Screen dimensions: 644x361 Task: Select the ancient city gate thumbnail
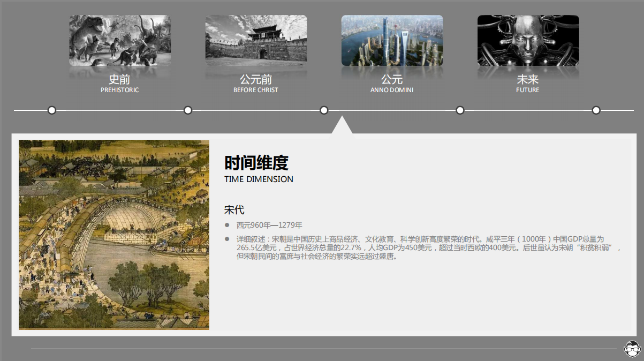pyautogui.click(x=256, y=41)
